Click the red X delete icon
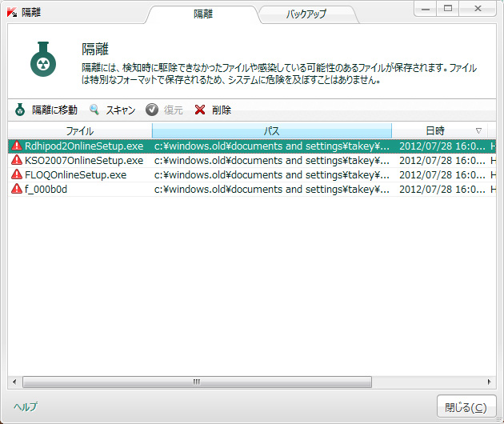This screenshot has height=424, width=504. (200, 110)
